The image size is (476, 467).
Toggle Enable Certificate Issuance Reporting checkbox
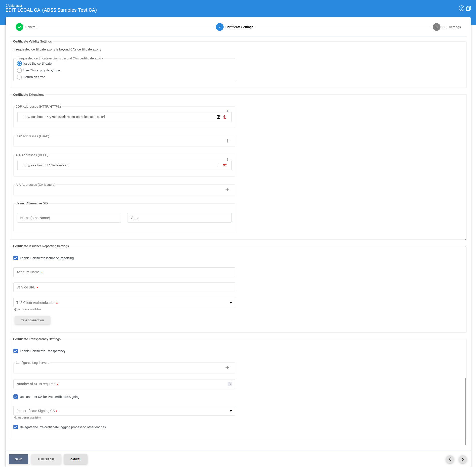point(16,258)
